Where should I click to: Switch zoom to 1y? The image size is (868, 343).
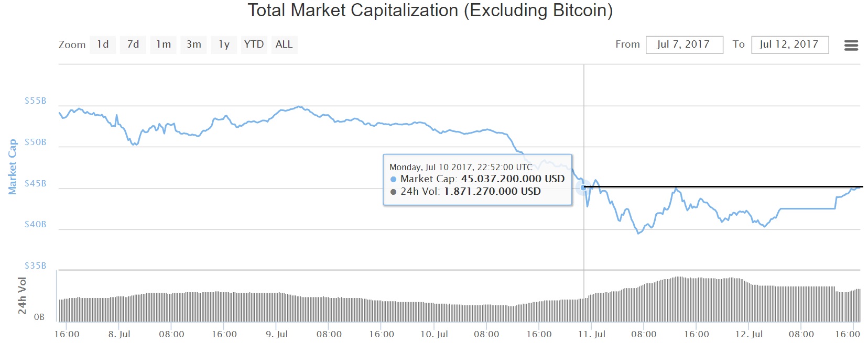click(224, 45)
